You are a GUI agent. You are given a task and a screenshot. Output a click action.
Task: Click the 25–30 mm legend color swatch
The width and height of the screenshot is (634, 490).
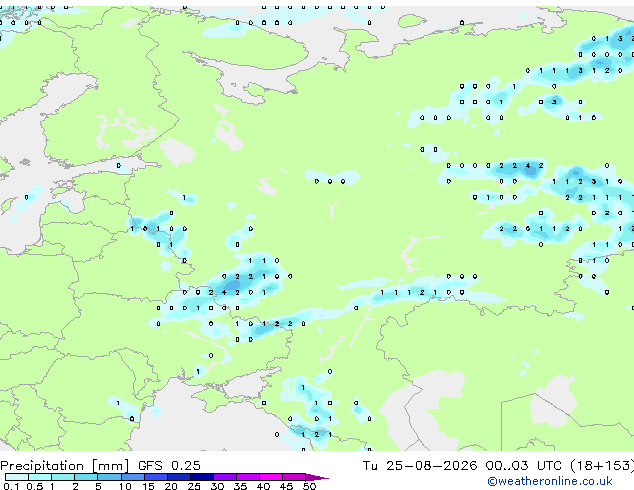201,477
